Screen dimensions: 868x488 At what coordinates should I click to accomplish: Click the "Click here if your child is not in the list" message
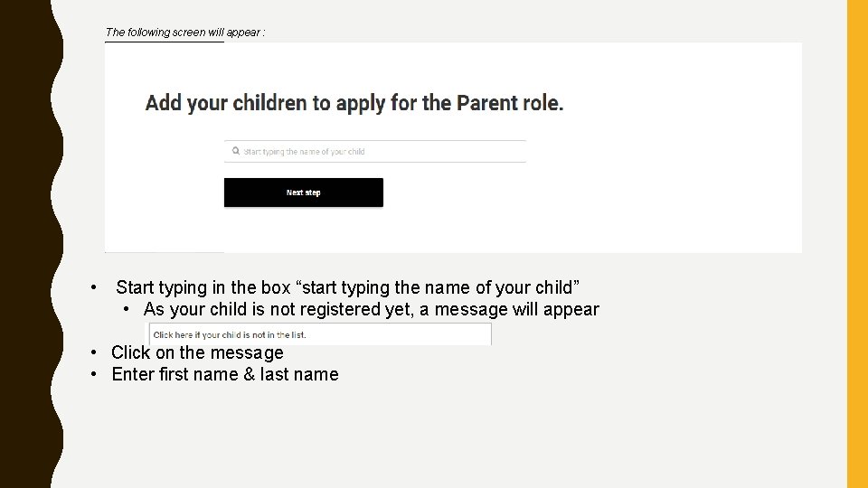coord(230,335)
